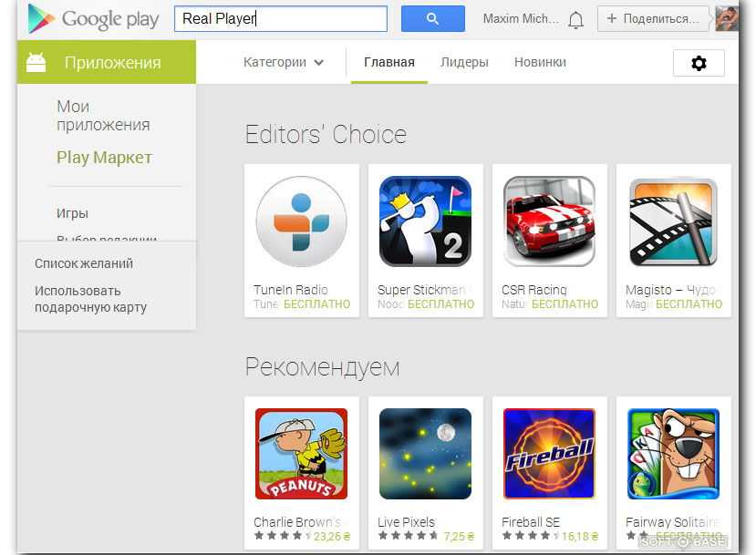756x555 pixels.
Task: Click Использовать подарочную карту link
Action: click(90, 299)
